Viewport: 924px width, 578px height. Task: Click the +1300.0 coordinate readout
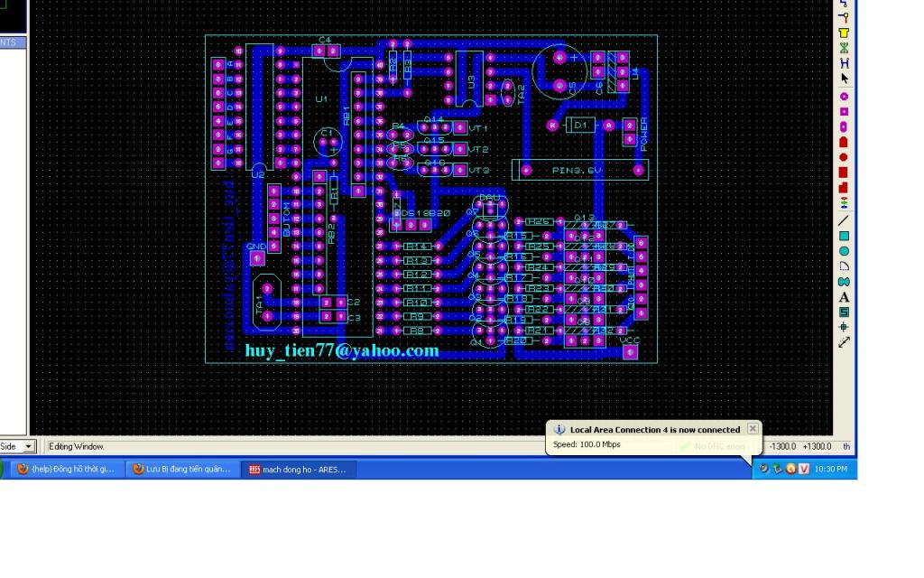pyautogui.click(x=817, y=446)
